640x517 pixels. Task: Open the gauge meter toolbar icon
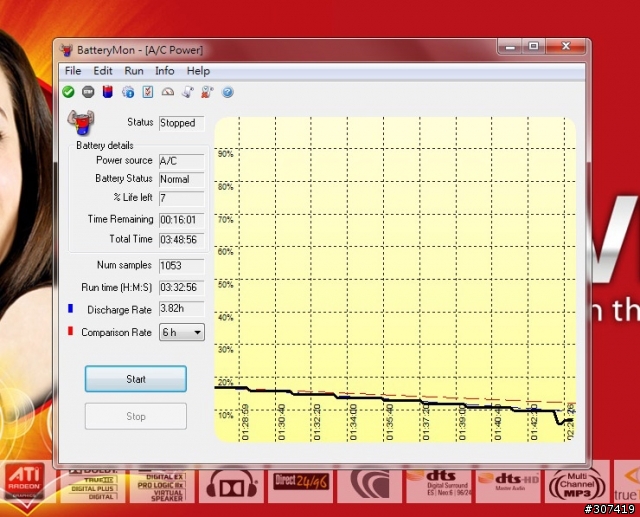pos(168,92)
